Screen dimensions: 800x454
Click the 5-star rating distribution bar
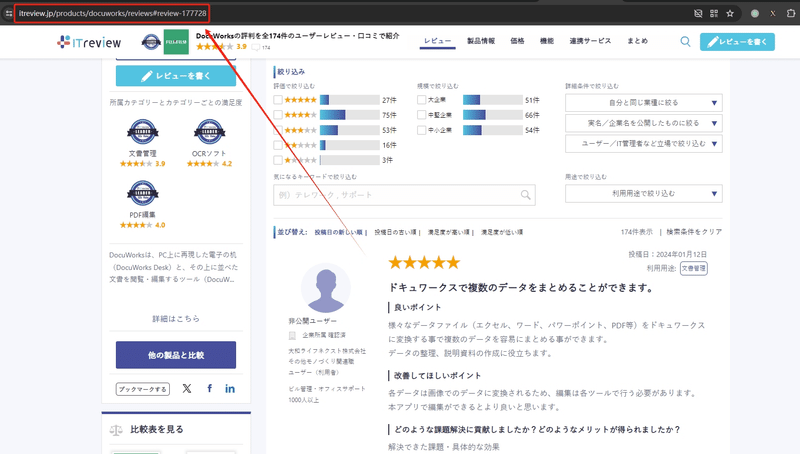[349, 100]
